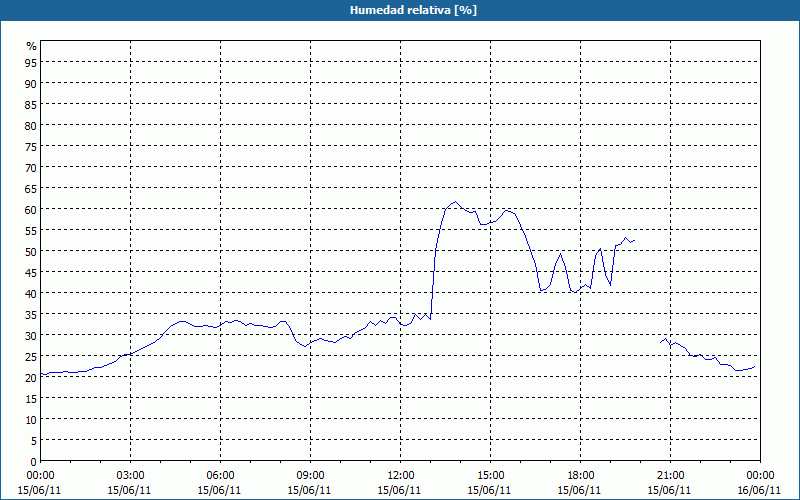Select the y-axis value '50'
This screenshot has height=500, width=800.
pos(31,252)
